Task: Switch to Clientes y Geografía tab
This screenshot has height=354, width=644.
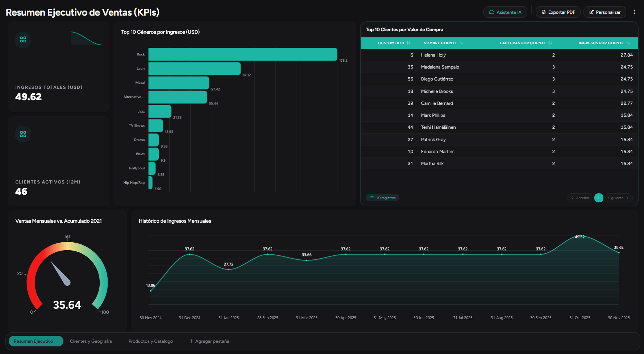Action: click(x=91, y=341)
